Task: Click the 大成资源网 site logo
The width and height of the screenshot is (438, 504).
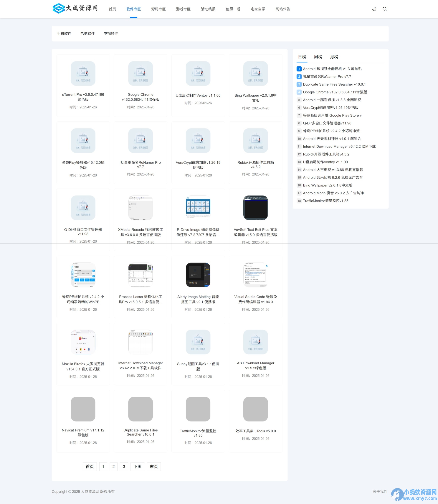Action: [x=75, y=8]
